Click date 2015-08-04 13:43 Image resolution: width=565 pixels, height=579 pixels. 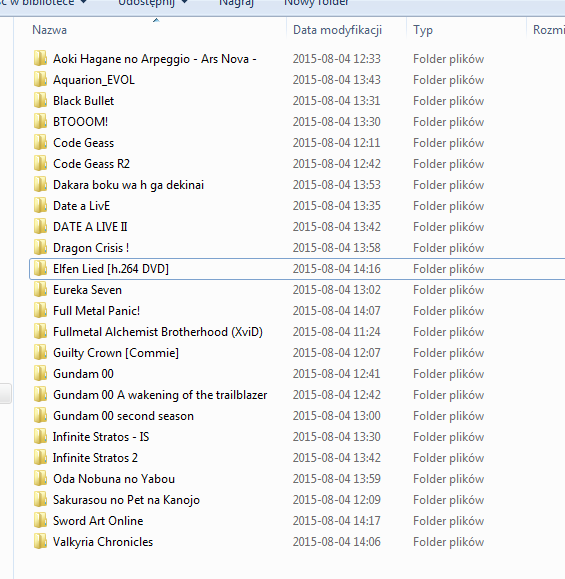point(336,80)
